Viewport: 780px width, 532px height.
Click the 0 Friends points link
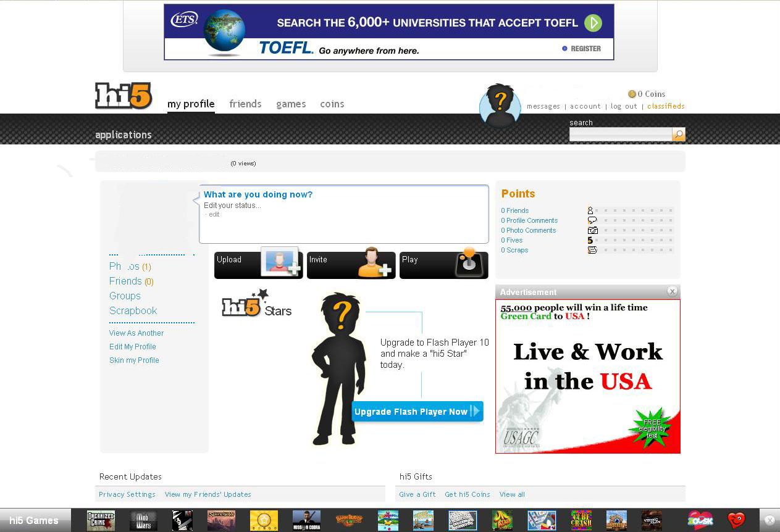tap(515, 210)
